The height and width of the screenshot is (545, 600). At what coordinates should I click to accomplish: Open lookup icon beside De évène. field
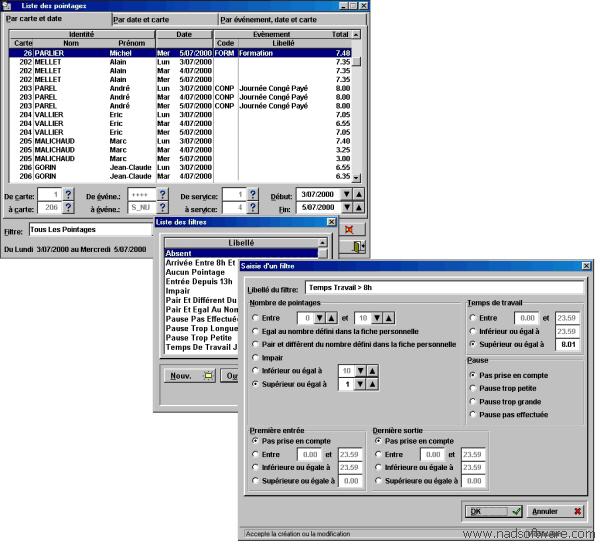[162, 194]
